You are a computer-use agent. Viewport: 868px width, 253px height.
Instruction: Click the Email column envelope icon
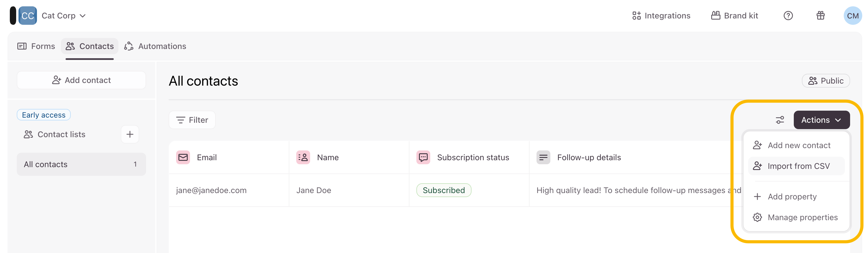click(183, 157)
